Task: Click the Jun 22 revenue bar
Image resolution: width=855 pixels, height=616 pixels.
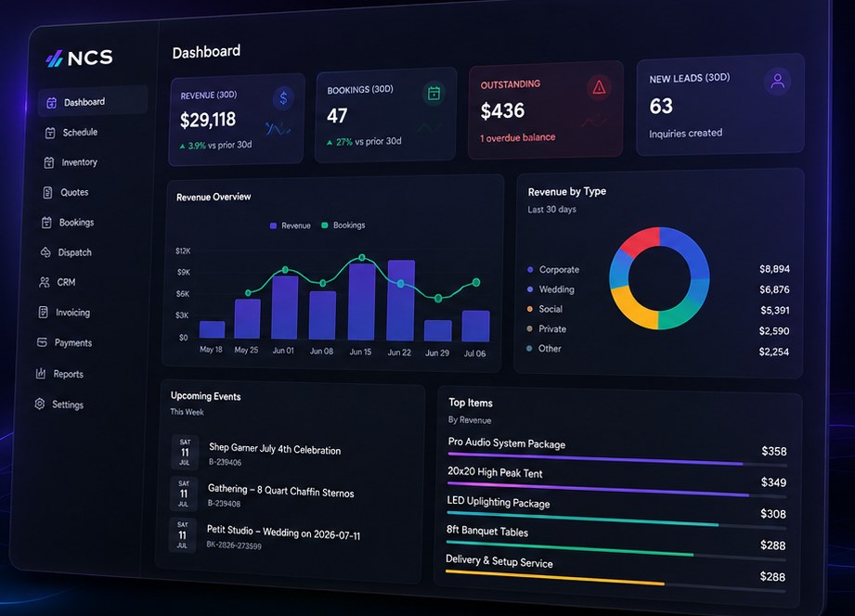Action: (x=401, y=301)
